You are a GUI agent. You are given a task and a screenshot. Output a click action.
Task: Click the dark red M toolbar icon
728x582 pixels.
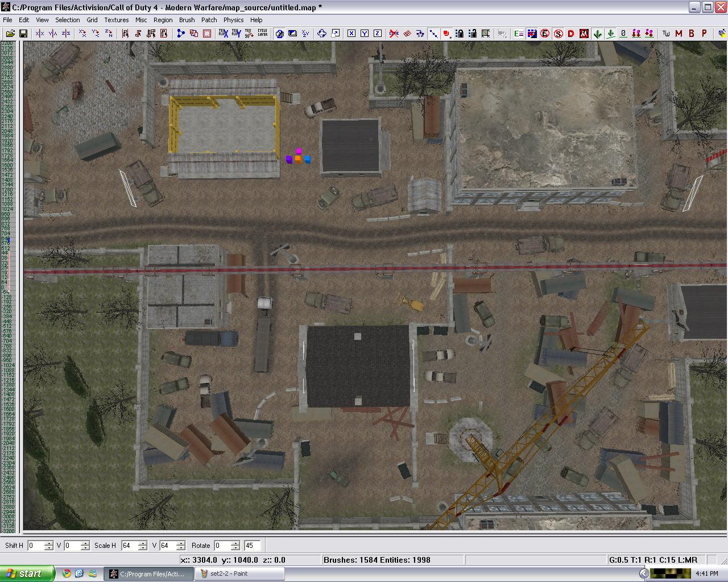pyautogui.click(x=679, y=34)
